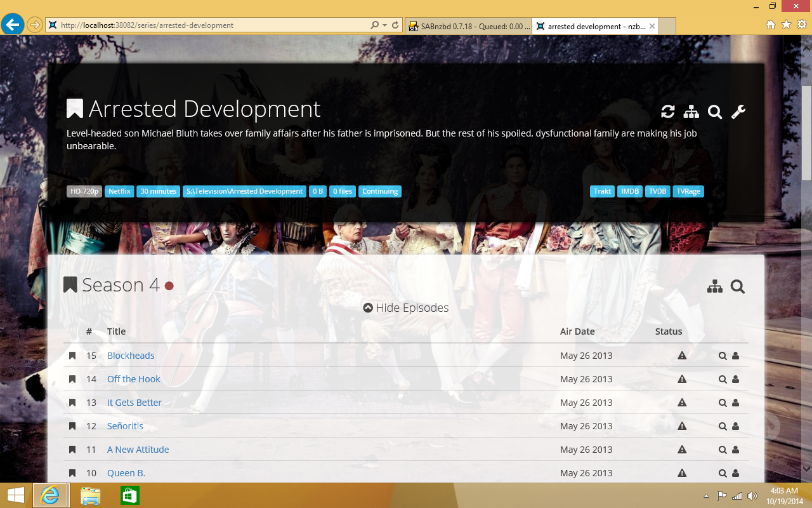Toggle monitored bookmark for Queen B.
The width and height of the screenshot is (812, 508).
(x=72, y=473)
